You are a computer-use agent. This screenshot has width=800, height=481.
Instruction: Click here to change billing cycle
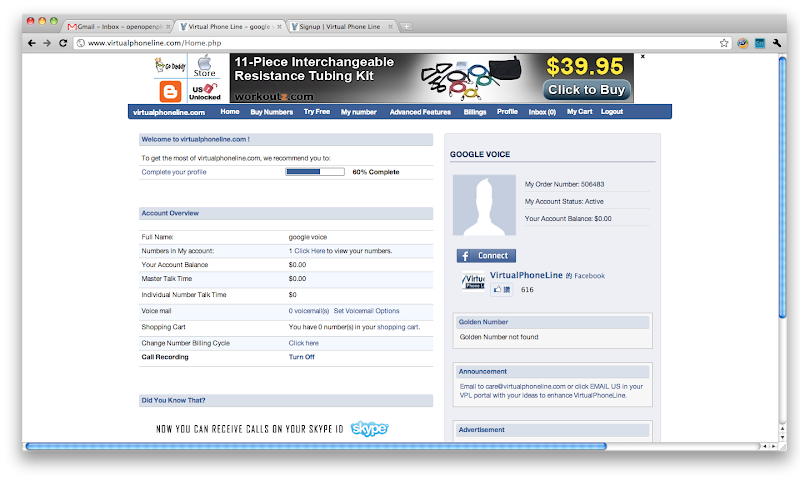tap(304, 343)
